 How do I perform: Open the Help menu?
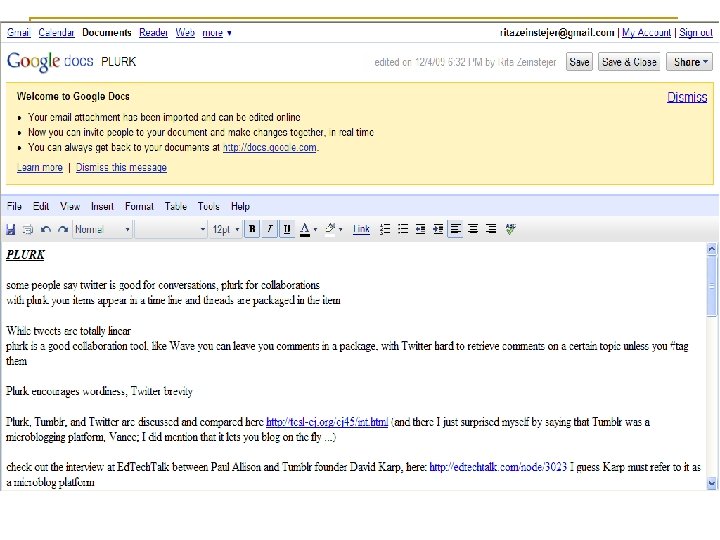tap(240, 206)
